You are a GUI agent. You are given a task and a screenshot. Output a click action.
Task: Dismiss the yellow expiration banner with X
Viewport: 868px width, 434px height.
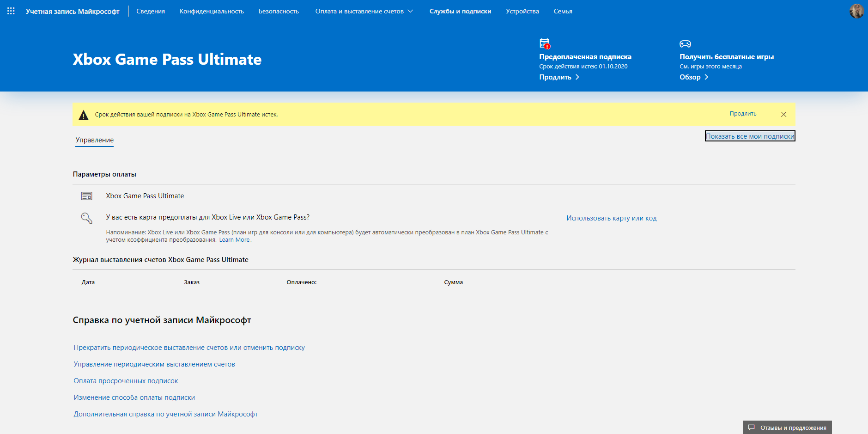coord(783,115)
